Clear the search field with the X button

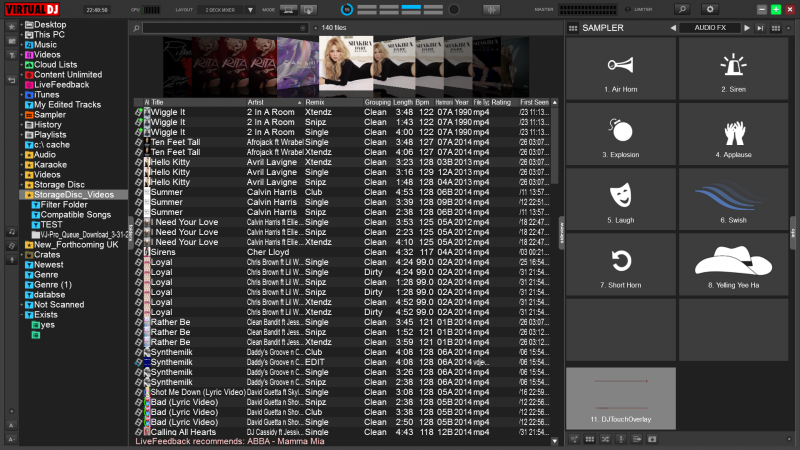click(x=303, y=28)
